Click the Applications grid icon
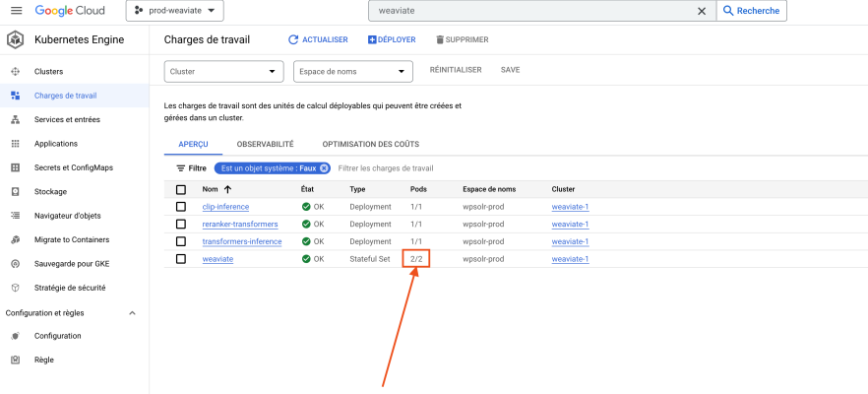 pos(16,144)
